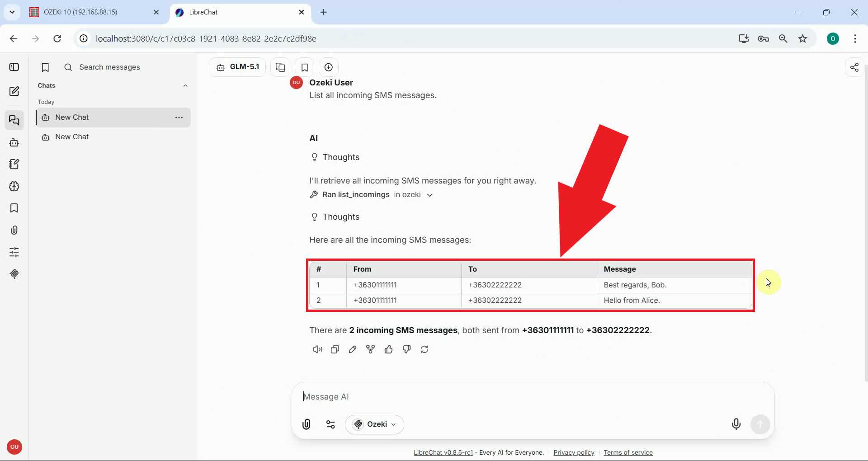The image size is (868, 461).
Task: Open options menu for the selected New Chat
Action: point(179,118)
